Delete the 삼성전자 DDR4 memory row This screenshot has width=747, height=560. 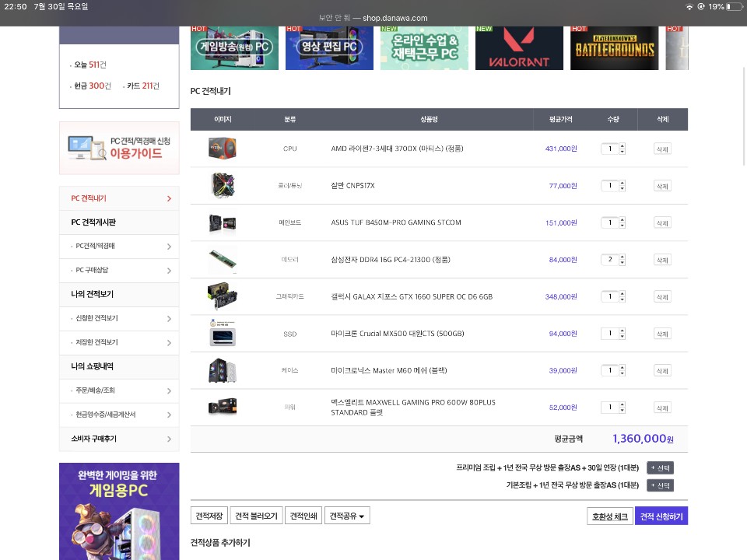(662, 260)
